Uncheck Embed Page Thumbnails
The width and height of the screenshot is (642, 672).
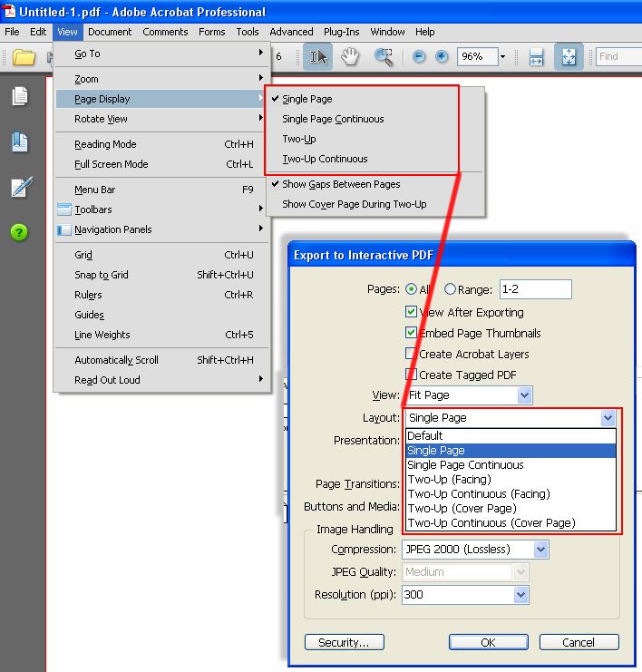(x=411, y=333)
